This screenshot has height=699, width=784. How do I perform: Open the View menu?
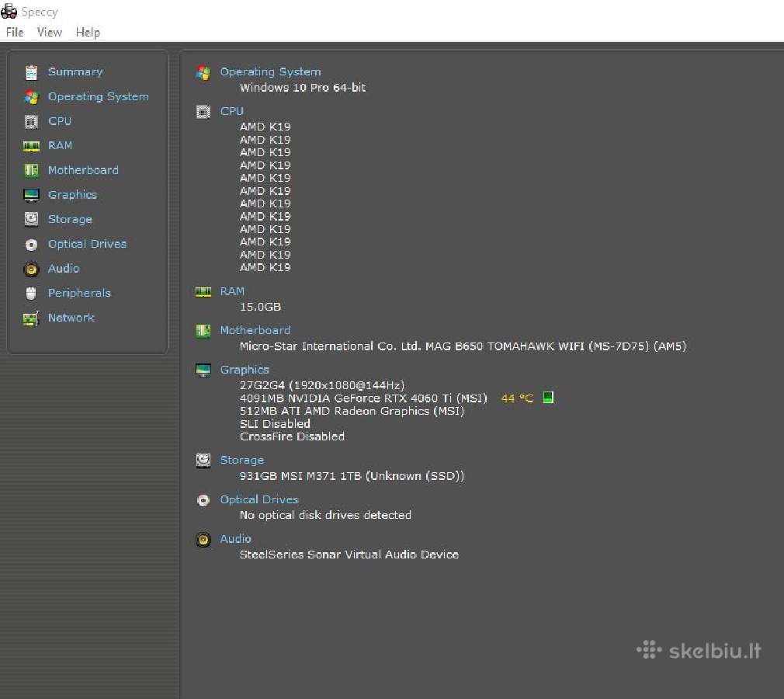[x=50, y=33]
